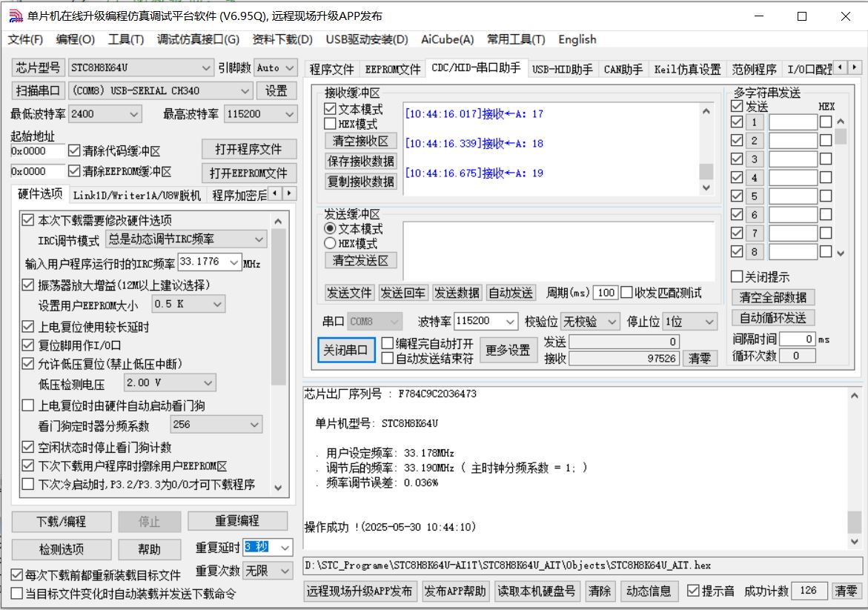868x610 pixels.
Task: Click the hardware options vertical scrollbar
Action: [279, 307]
